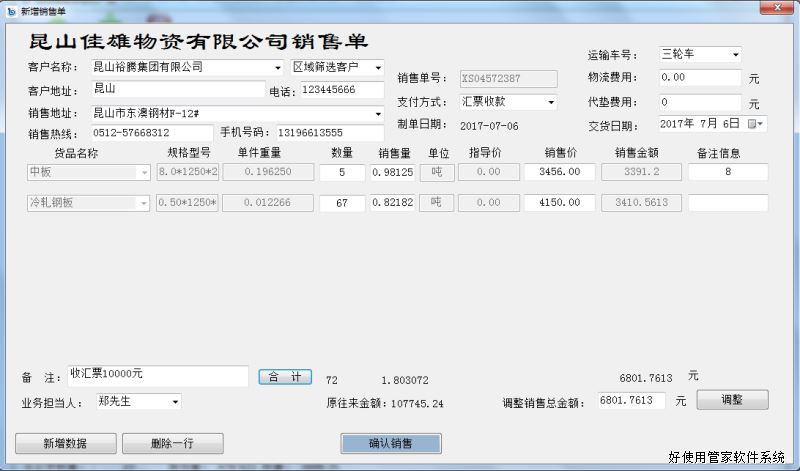Click the 删除一行 button
This screenshot has width=800, height=471.
(x=172, y=443)
